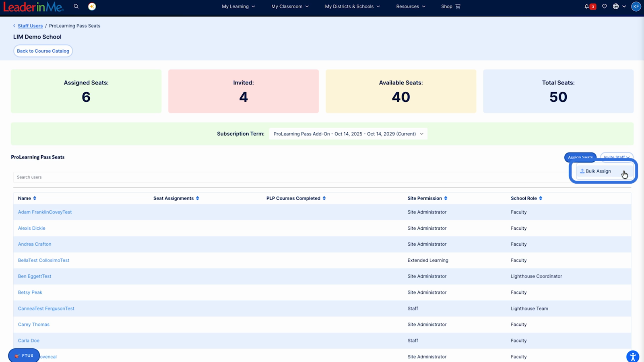Open the Shop cart
This screenshot has height=362, width=644.
(x=451, y=6)
